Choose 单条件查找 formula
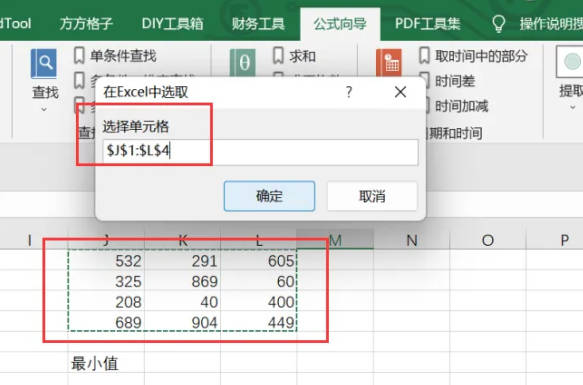Image resolution: width=583 pixels, height=385 pixels. pos(123,56)
